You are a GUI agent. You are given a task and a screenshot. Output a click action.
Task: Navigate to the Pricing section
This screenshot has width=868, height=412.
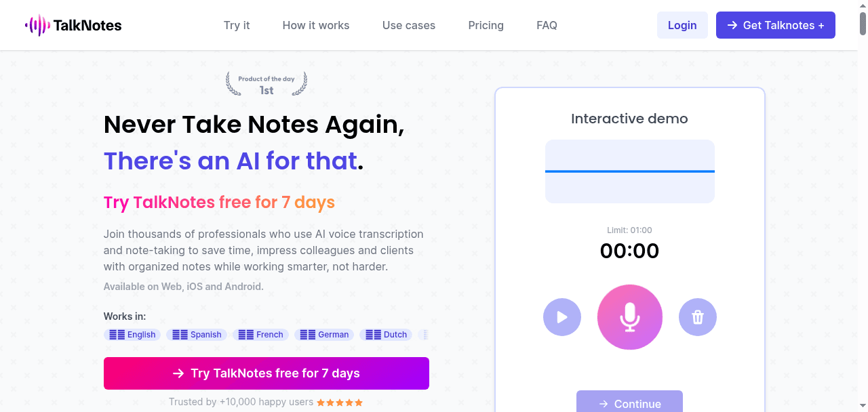pyautogui.click(x=486, y=25)
